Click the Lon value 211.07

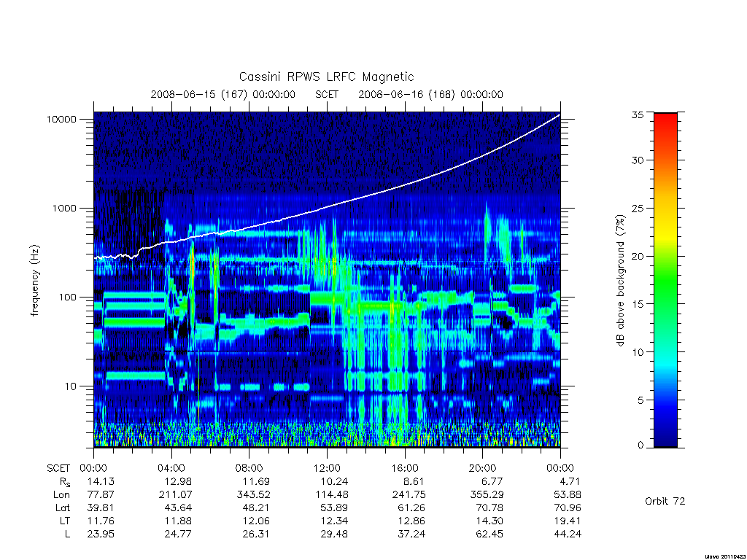(x=175, y=495)
